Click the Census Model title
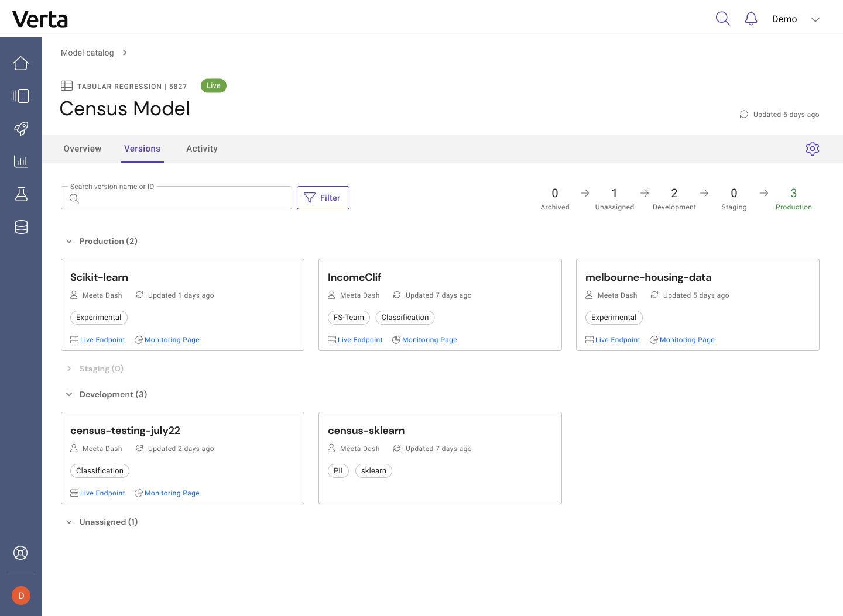The height and width of the screenshot is (616, 843). tap(125, 109)
